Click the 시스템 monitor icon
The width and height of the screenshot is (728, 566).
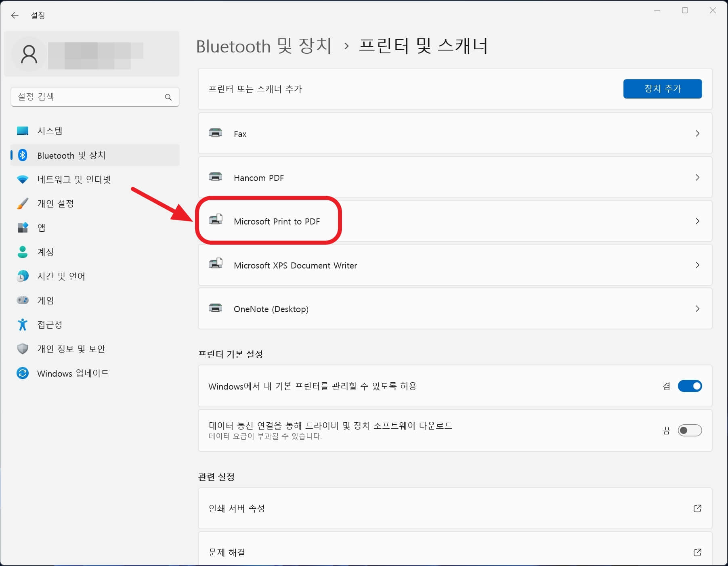(x=23, y=131)
